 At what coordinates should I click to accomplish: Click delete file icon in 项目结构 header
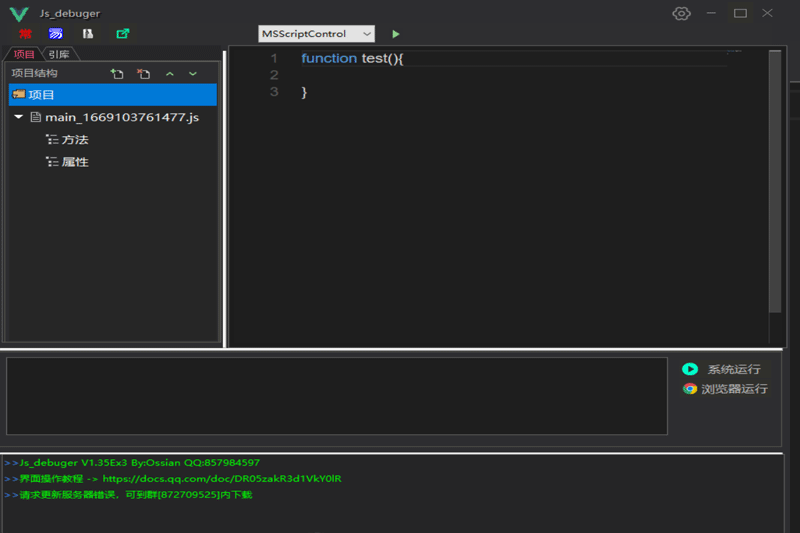click(x=143, y=74)
